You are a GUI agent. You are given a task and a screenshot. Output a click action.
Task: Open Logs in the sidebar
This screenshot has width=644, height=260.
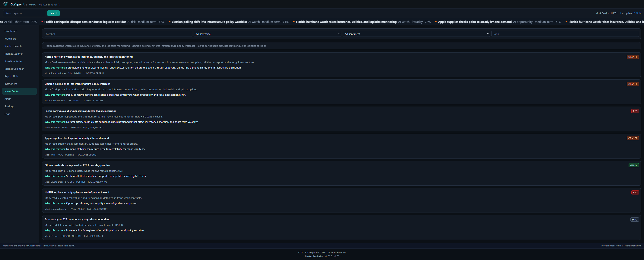[20, 114]
